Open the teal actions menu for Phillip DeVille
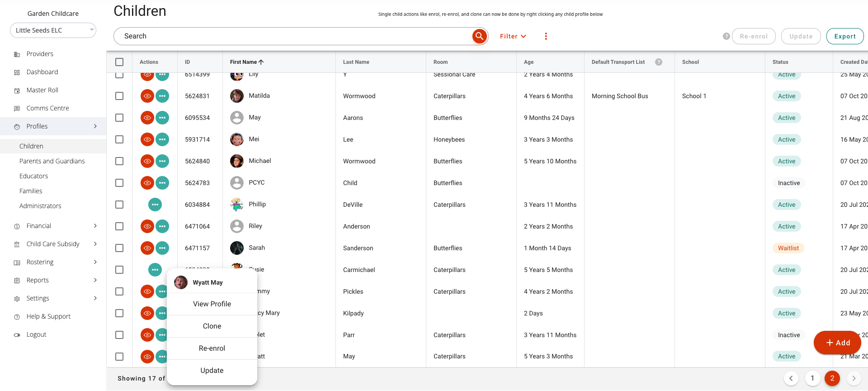This screenshot has width=868, height=391. (155, 205)
